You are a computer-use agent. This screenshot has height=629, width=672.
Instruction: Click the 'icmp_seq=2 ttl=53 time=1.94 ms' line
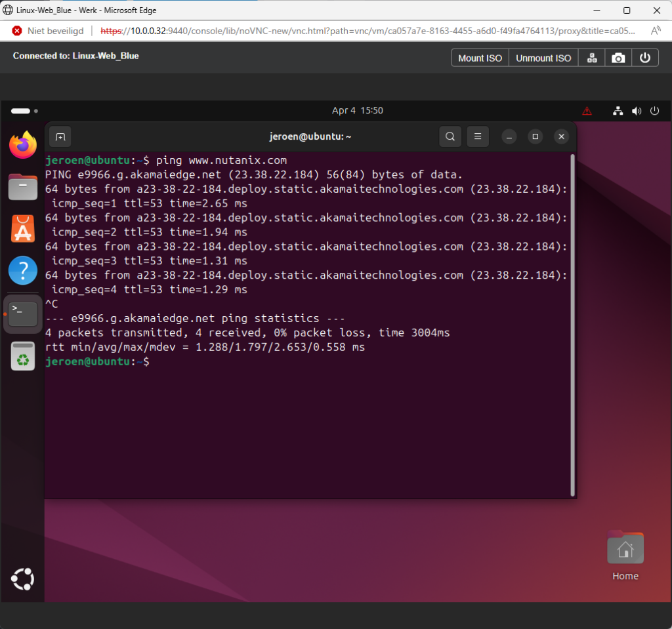pos(149,232)
